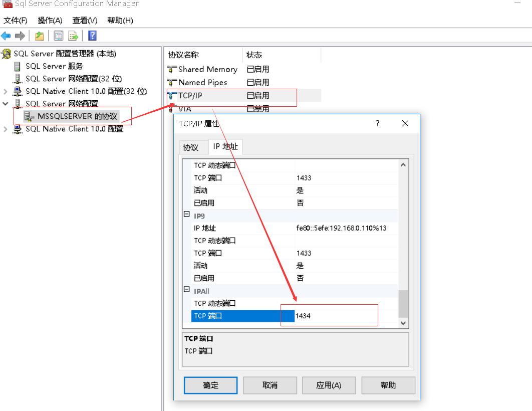The height and width of the screenshot is (411, 532).
Task: Expand SQL Native Client 10.0 配置(32 位) node
Action: [6, 92]
